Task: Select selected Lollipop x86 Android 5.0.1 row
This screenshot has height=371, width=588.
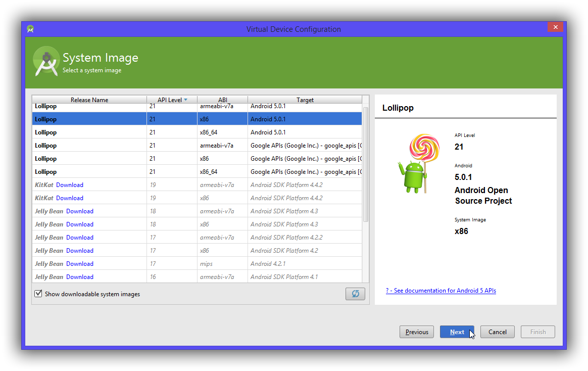Action: point(197,119)
